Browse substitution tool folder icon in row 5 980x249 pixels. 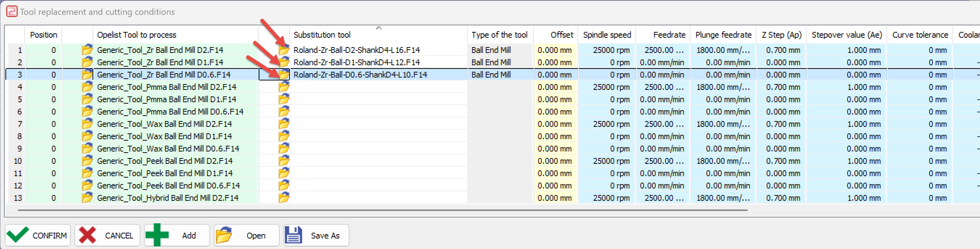[x=284, y=99]
